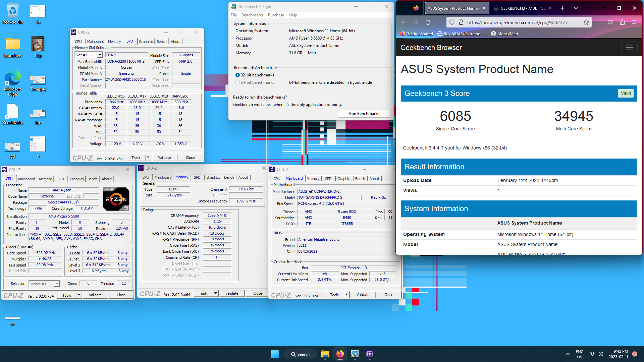Open the as desktop file icon
This screenshot has height=362, width=644.
(x=13, y=321)
